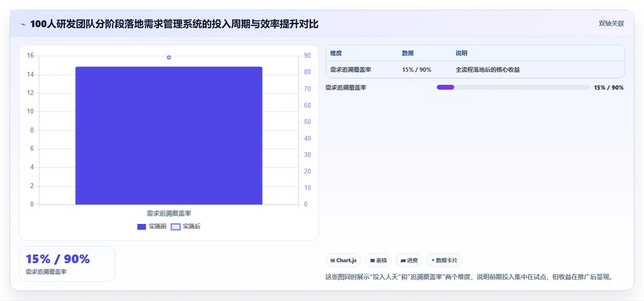Toggle the 实施后 legend swatch

pos(176,227)
